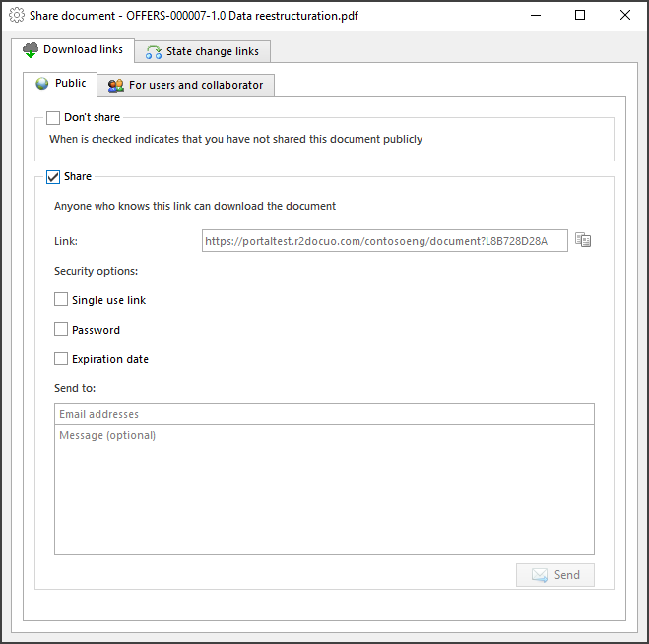Switch to State change links tab
The width and height of the screenshot is (649, 644).
203,52
